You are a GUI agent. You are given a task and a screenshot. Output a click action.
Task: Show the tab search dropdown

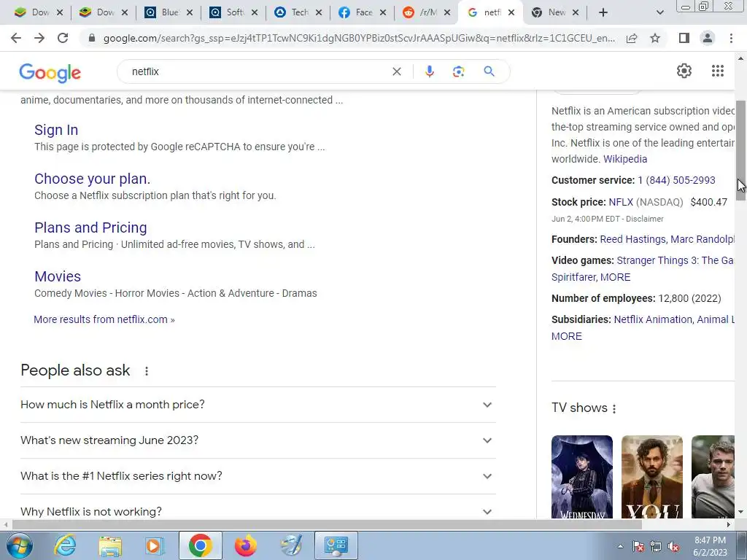click(659, 12)
